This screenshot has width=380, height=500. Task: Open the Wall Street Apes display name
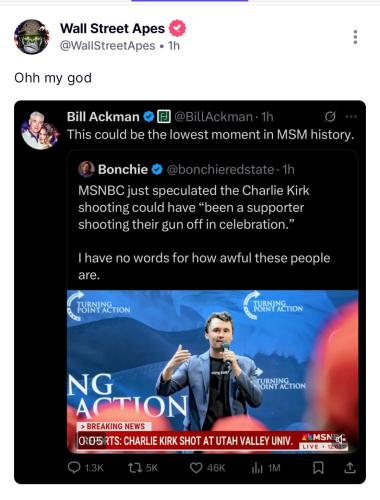click(112, 29)
